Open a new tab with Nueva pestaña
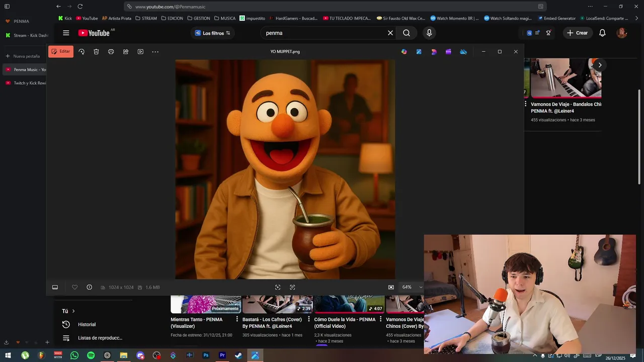644x362 pixels. [x=23, y=56]
